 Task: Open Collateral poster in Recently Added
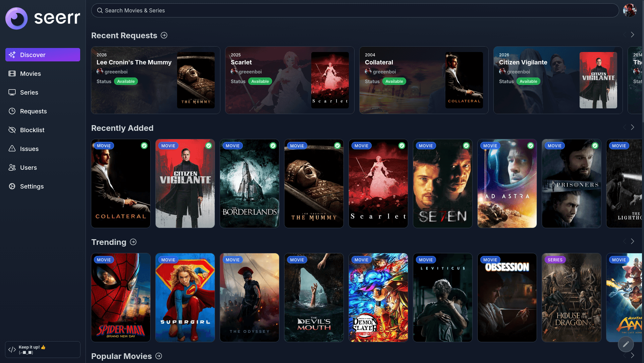pos(121,184)
